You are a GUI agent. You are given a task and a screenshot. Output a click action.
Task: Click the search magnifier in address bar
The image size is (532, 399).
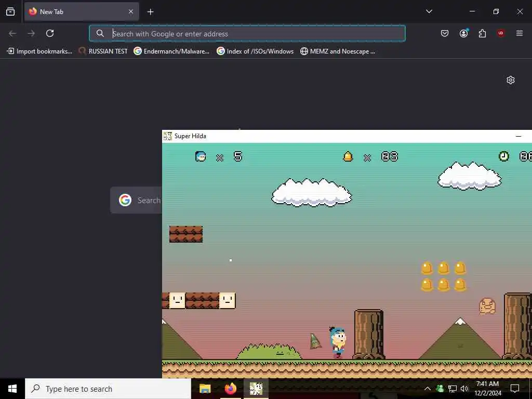[100, 33]
